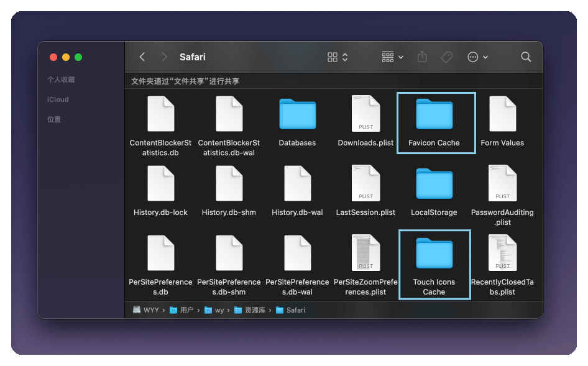Click the PasswordAuditing.plist file name

[x=502, y=217]
